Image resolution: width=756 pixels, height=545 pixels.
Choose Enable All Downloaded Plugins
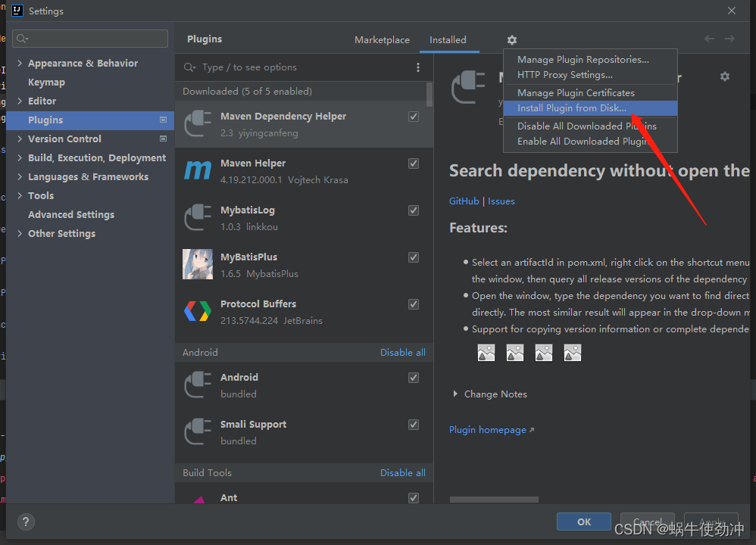(x=590, y=142)
